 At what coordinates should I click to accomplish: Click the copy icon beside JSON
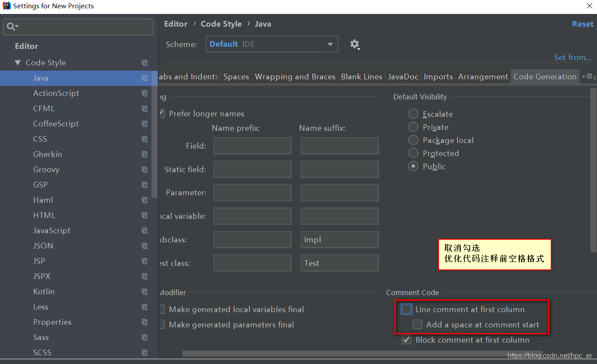click(x=144, y=246)
